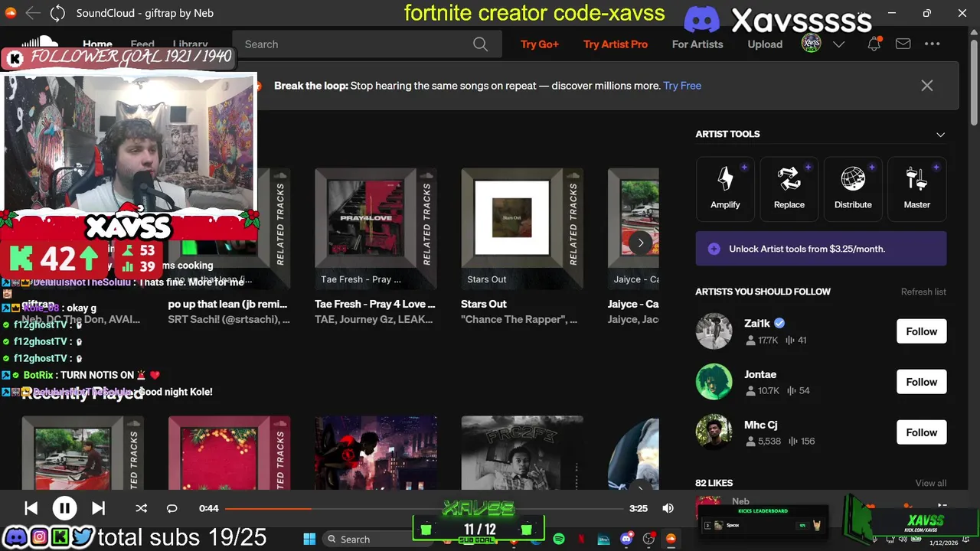The height and width of the screenshot is (551, 980).
Task: Open the For Artists page
Action: pos(697,44)
